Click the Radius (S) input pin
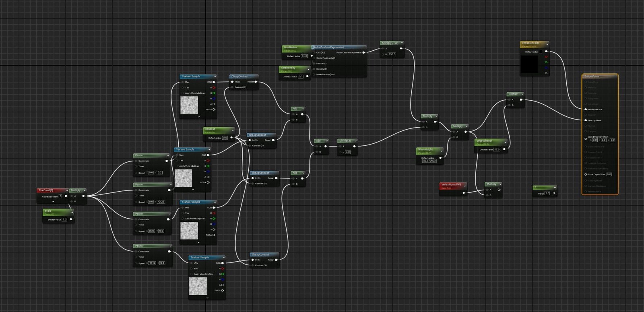 pos(314,63)
